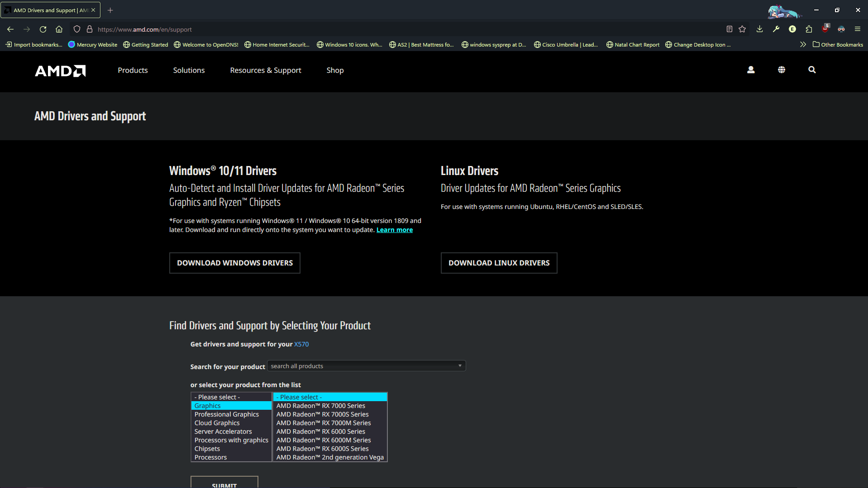Click the padlock site security icon
The width and height of the screenshot is (868, 488).
[x=90, y=29]
